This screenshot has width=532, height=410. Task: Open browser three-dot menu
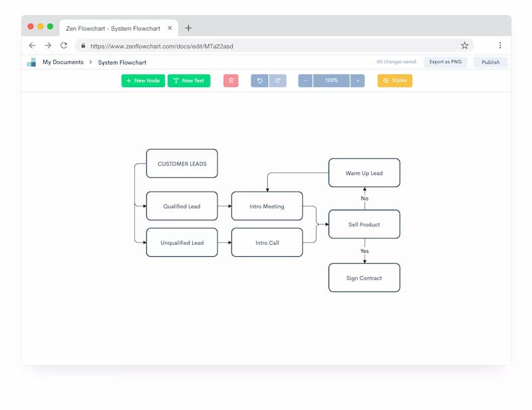tap(500, 45)
